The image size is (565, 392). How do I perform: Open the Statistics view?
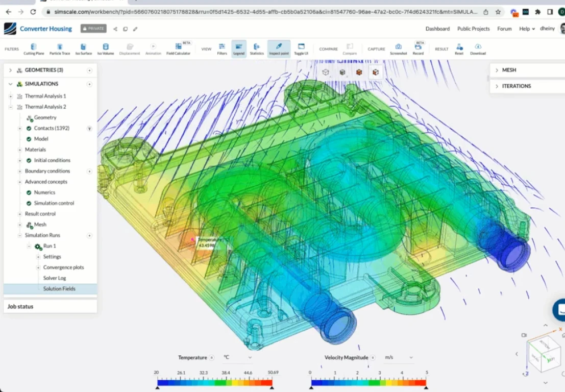point(257,48)
